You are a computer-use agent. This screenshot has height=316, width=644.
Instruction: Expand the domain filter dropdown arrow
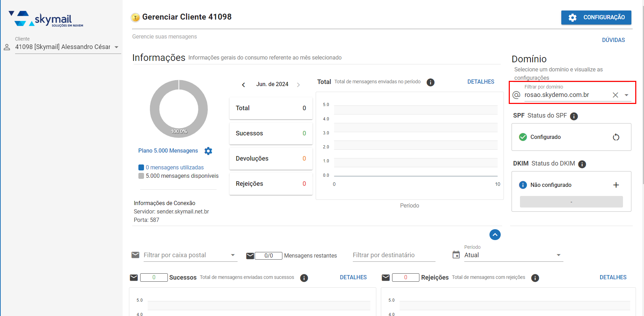pos(626,95)
